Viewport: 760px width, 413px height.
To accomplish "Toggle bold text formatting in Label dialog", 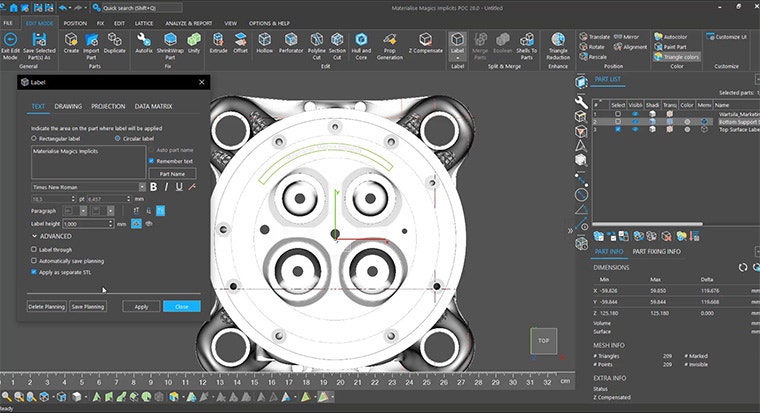I will click(153, 186).
